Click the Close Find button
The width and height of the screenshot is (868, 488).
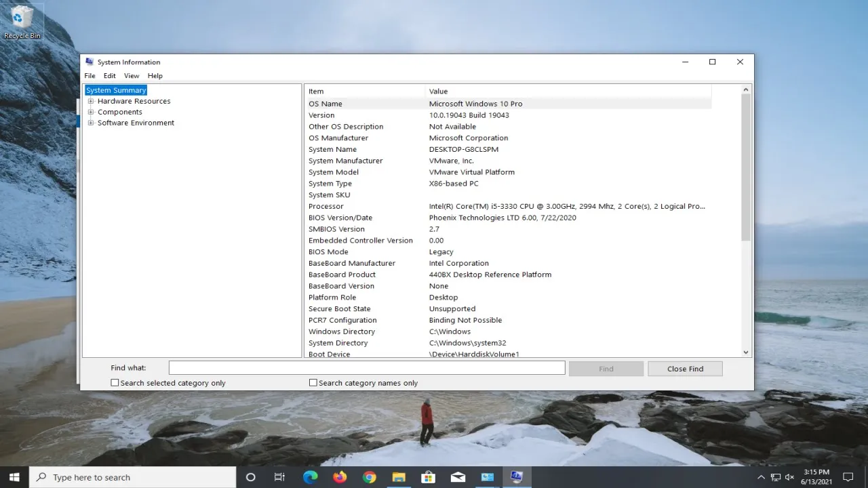[685, 369]
